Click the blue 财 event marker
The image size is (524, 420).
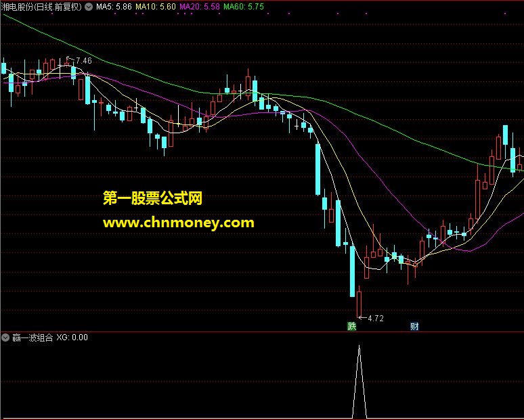click(x=414, y=326)
